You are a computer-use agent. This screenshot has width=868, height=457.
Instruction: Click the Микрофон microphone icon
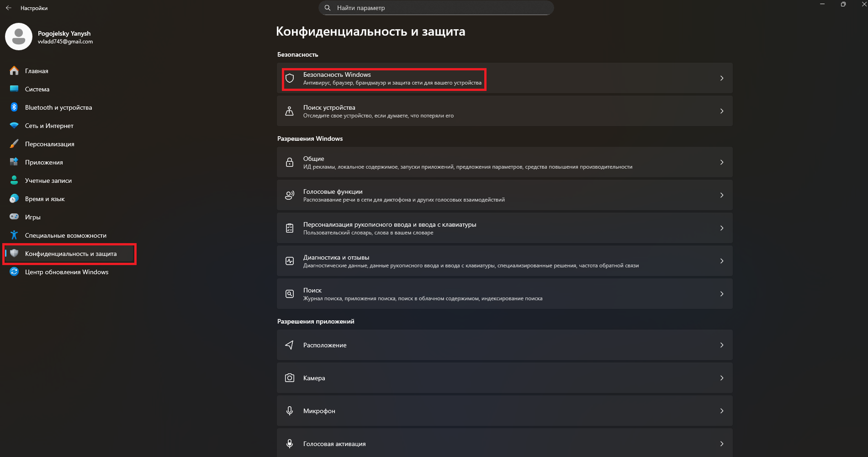[x=290, y=411]
